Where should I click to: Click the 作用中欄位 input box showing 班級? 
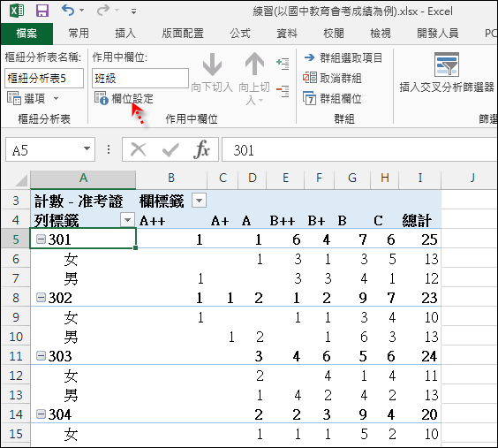(140, 78)
